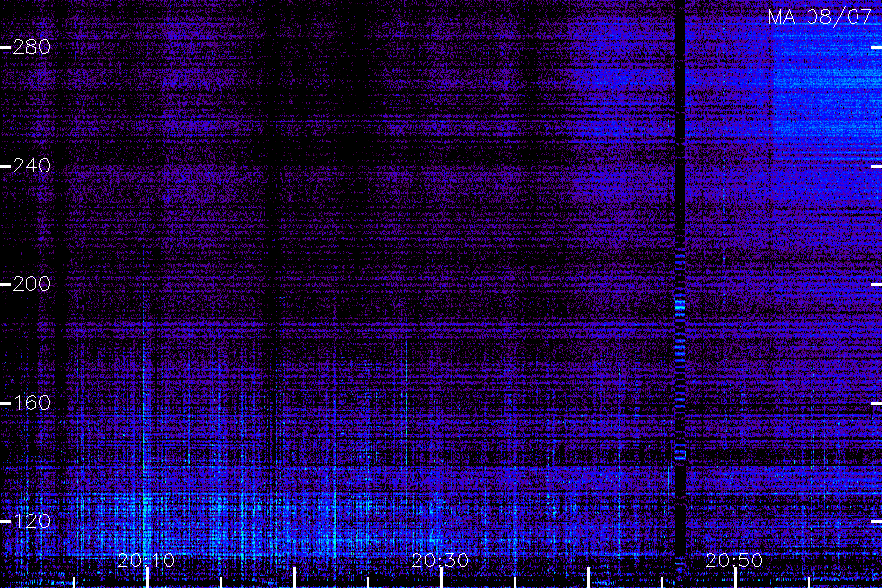Click the 20:30 time label
The width and height of the screenshot is (882, 588).
point(440,561)
